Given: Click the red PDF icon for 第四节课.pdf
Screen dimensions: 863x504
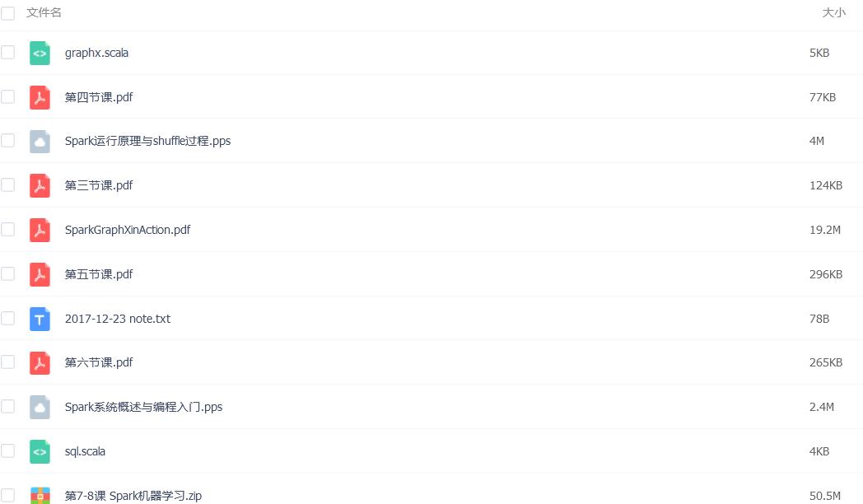Looking at the screenshot, I should pyautogui.click(x=40, y=97).
